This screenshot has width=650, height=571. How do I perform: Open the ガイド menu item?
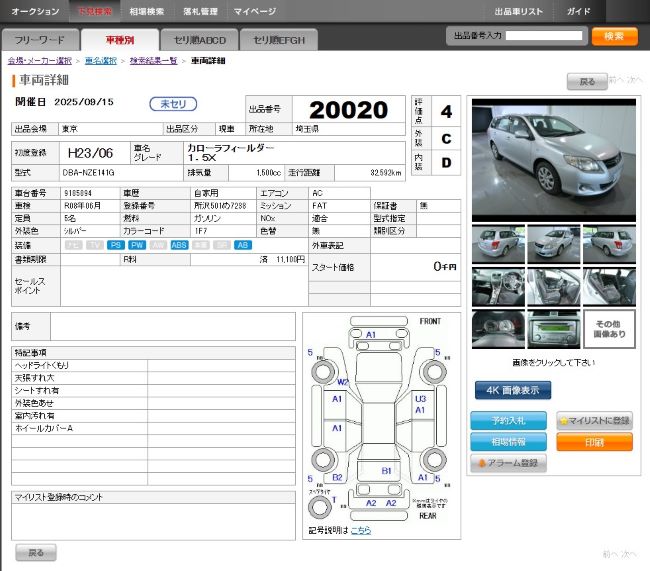coord(578,12)
